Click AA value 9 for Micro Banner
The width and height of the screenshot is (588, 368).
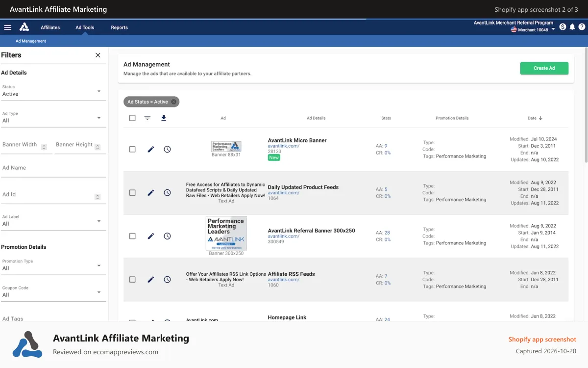(x=386, y=146)
